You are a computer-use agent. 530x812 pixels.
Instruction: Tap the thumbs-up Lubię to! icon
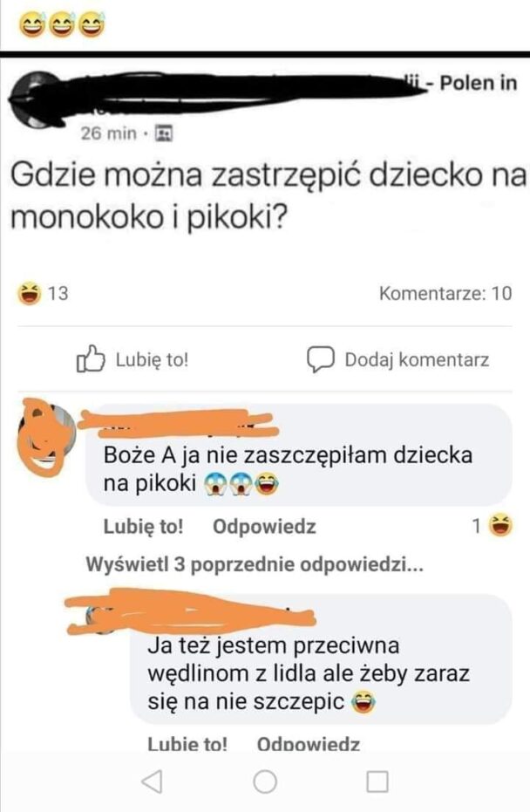point(91,358)
